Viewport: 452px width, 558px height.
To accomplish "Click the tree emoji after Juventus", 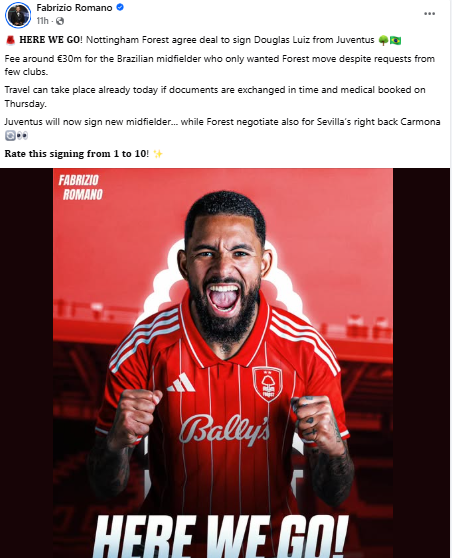I will coord(383,40).
